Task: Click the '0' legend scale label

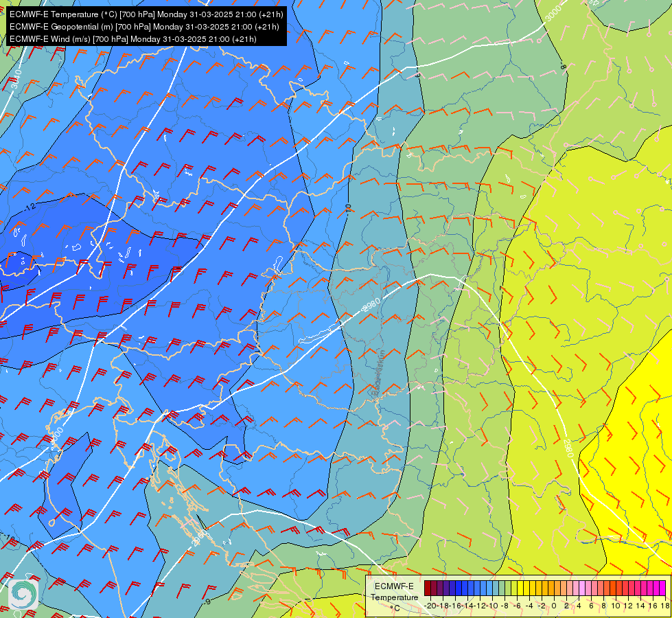Action: click(554, 606)
